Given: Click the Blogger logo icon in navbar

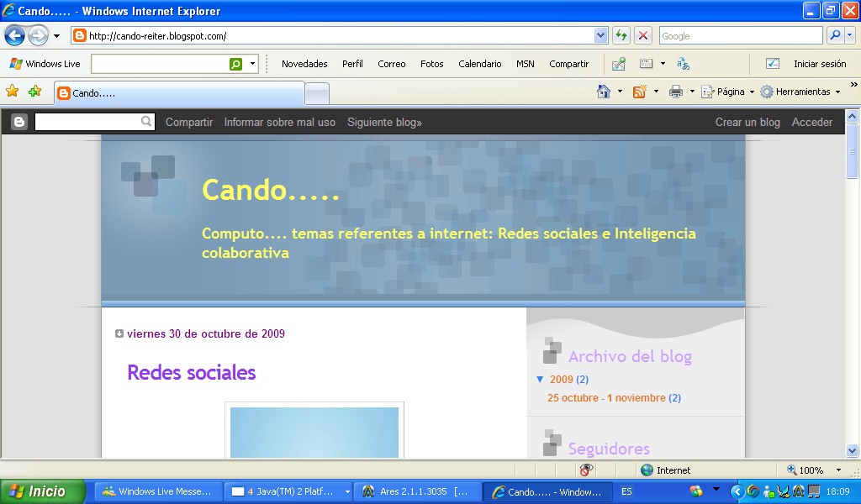Looking at the screenshot, I should 19,122.
